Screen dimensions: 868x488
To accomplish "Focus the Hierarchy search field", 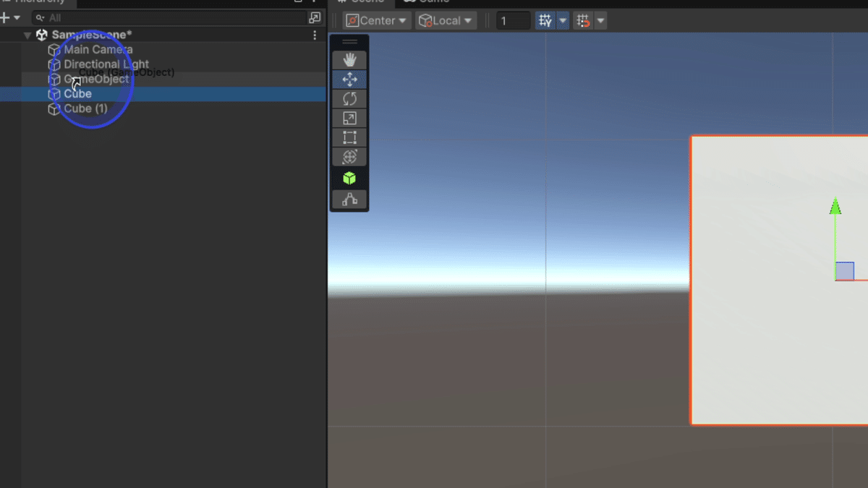I will (x=170, y=17).
